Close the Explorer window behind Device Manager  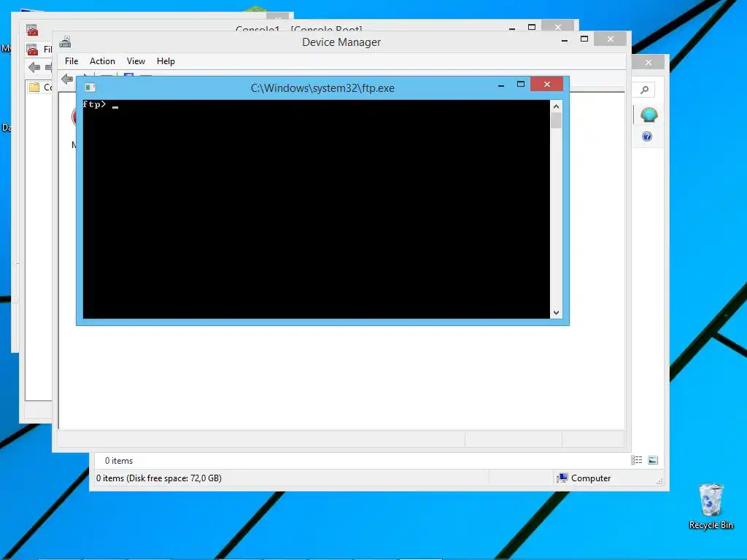[649, 63]
